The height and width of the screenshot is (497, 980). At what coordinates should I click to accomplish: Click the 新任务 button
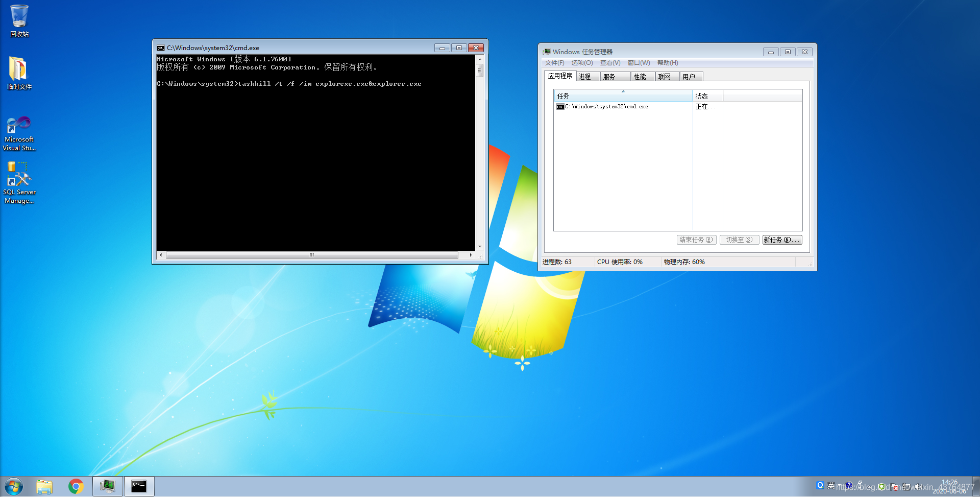pos(782,240)
